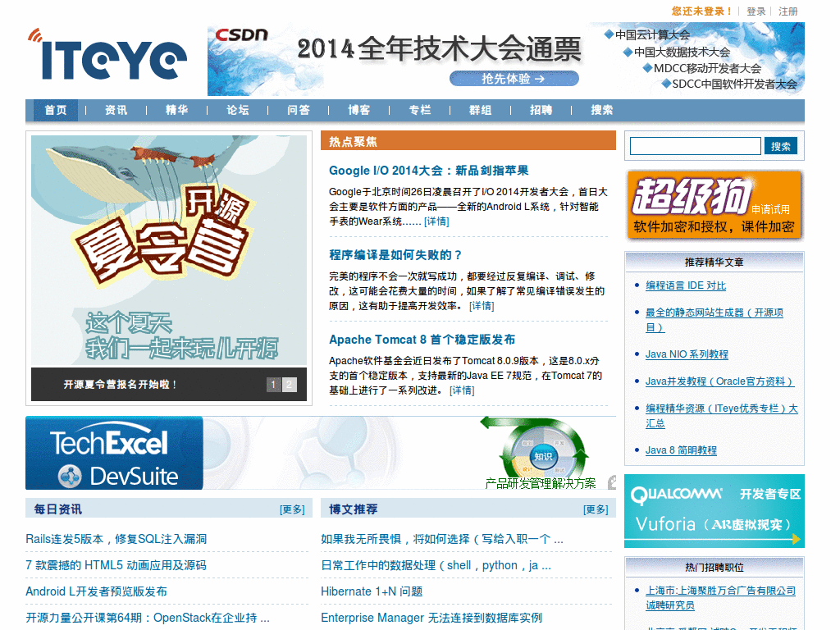
Task: Open the 论坛 navigation item
Action: pos(237,110)
